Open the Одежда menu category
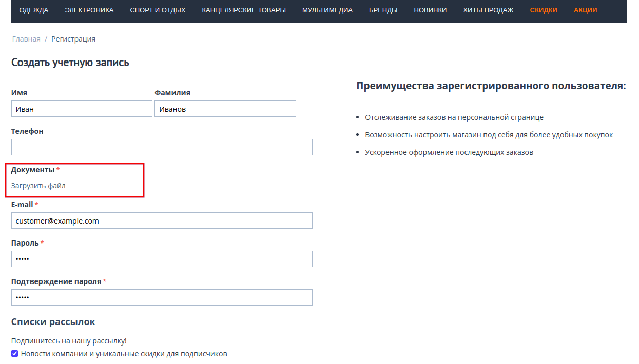 click(34, 10)
